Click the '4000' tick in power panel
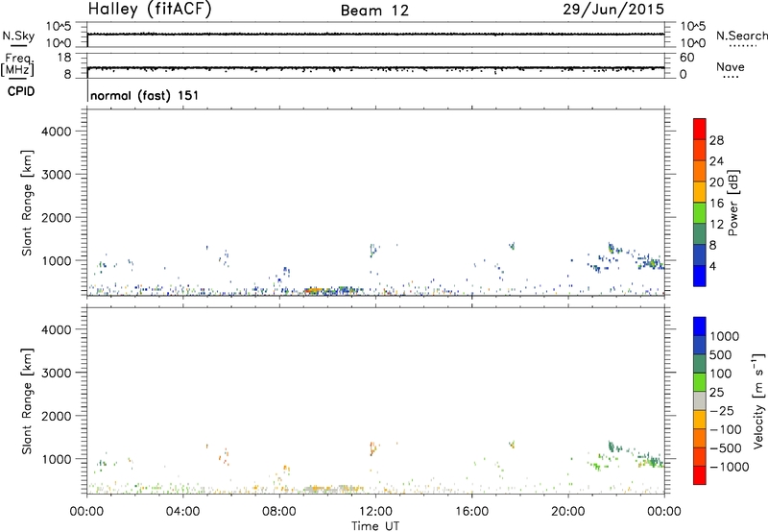Screen dimensions: 768x532 (57, 132)
